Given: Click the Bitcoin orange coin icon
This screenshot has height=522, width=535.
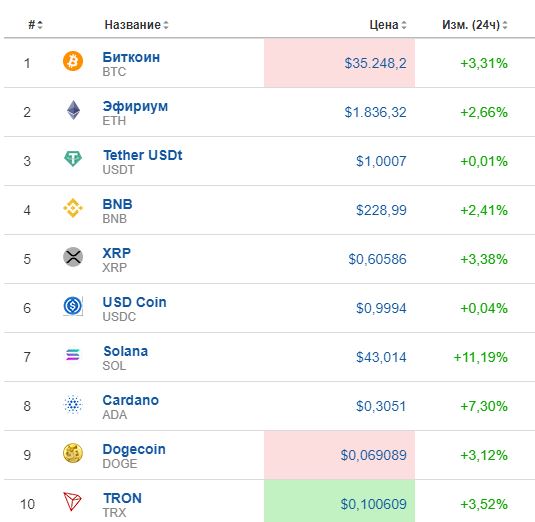Looking at the screenshot, I should coord(73,61).
